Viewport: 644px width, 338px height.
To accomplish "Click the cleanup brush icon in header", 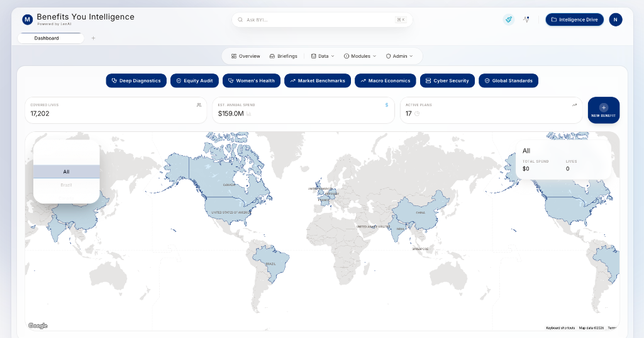I will click(x=508, y=19).
